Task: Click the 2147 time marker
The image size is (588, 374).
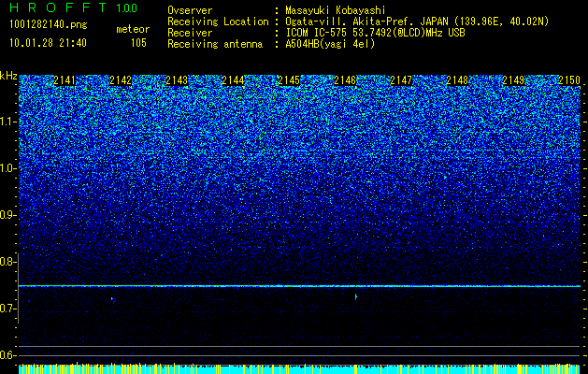Action: pyautogui.click(x=401, y=80)
